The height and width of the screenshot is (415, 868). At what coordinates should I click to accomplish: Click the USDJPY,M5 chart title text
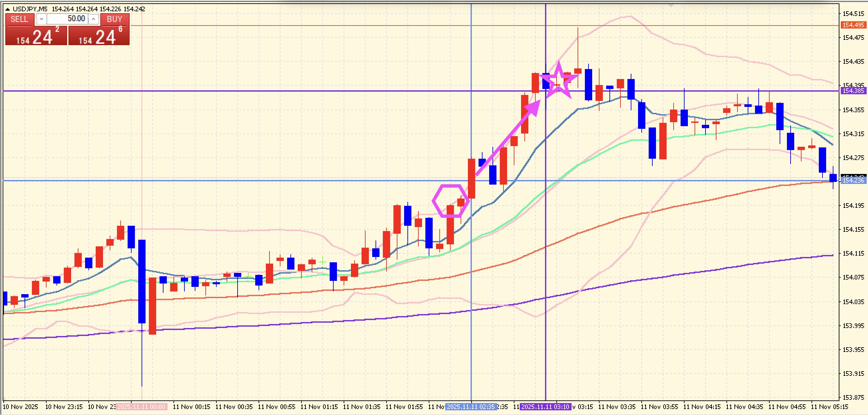tap(30, 9)
